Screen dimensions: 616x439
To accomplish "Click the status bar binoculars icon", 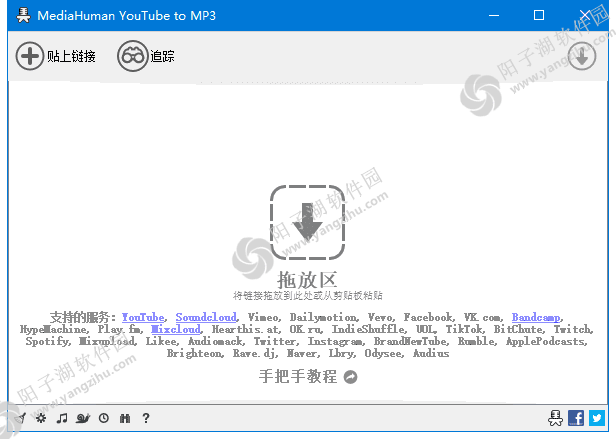I will [125, 418].
